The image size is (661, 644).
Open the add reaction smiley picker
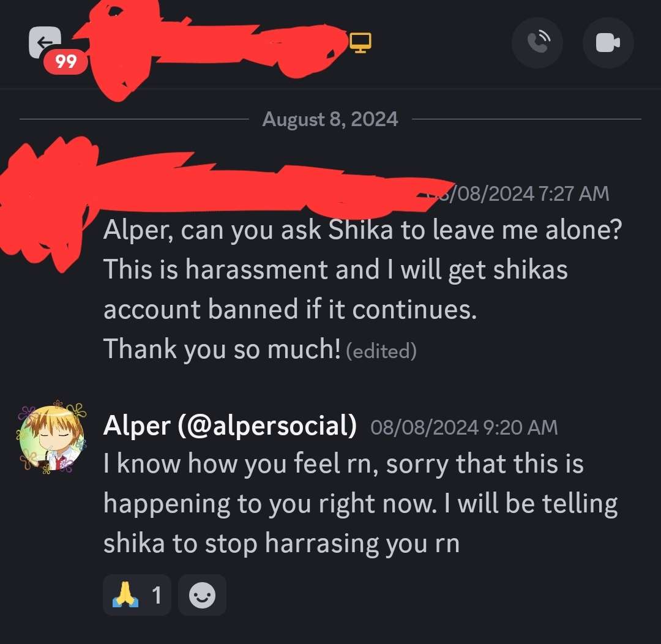[x=202, y=595]
